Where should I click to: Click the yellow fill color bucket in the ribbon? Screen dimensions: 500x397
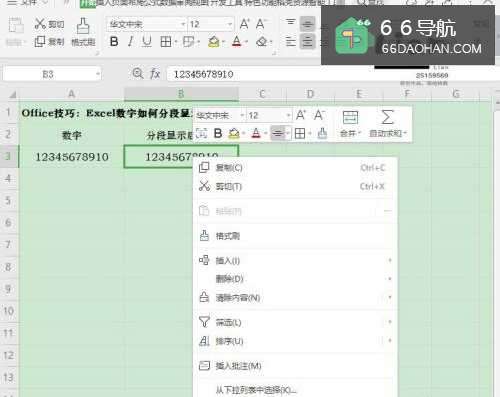point(213,42)
